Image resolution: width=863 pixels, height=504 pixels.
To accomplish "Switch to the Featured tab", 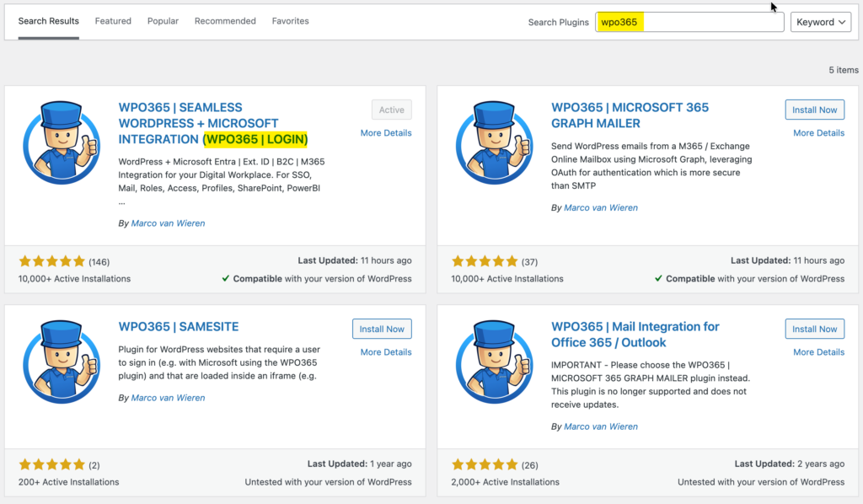I will 113,21.
